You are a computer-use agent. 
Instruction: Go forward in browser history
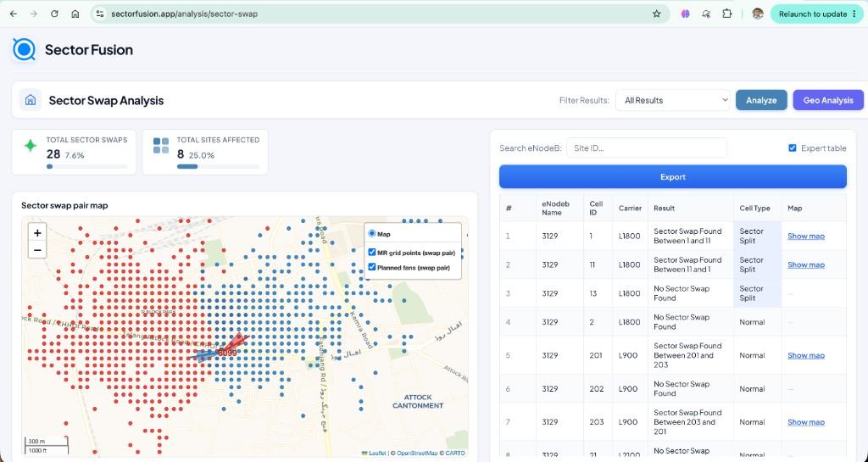coord(34,14)
